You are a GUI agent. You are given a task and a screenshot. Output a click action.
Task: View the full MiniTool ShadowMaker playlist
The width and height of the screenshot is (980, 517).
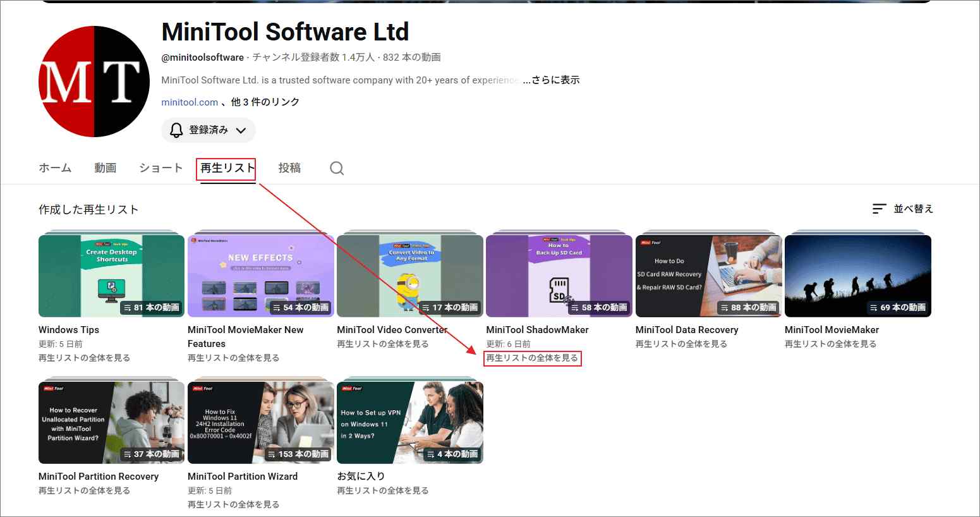click(533, 358)
